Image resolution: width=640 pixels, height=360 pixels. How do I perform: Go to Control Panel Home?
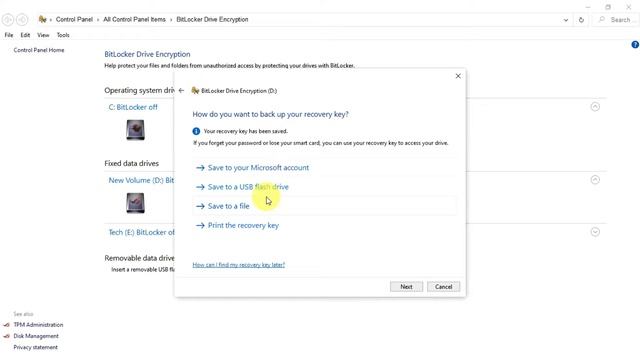[x=39, y=50]
